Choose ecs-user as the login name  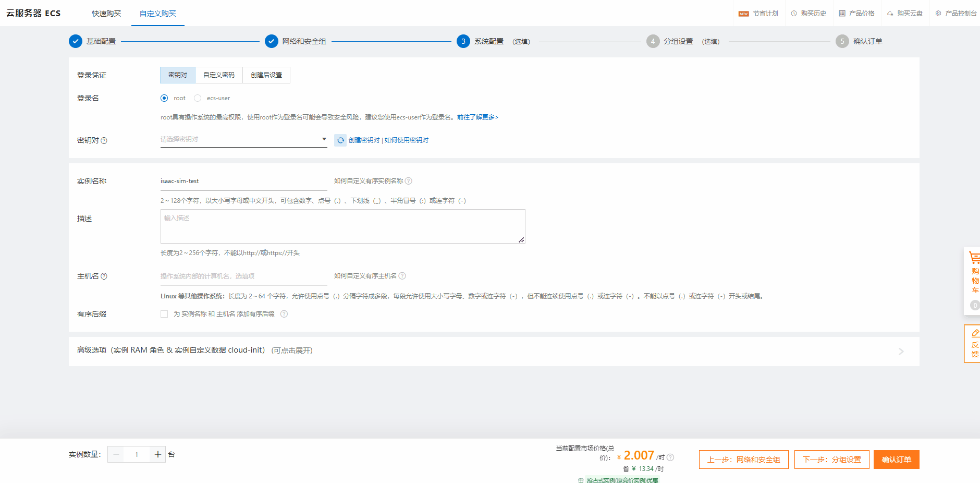[x=197, y=98]
